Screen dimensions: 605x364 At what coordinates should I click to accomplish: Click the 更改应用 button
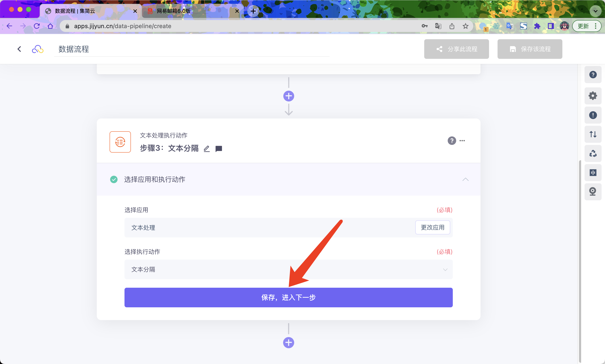coord(432,227)
